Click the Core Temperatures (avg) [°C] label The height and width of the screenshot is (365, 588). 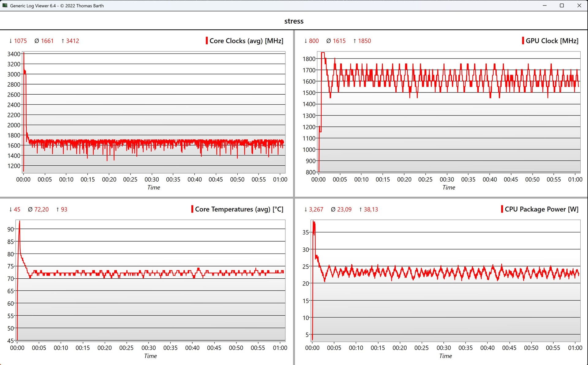click(239, 209)
